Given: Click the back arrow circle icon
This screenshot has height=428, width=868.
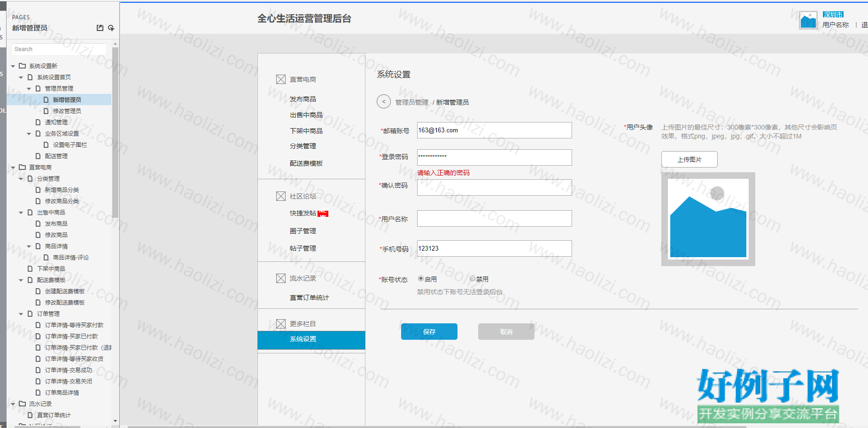Looking at the screenshot, I should click(x=384, y=101).
